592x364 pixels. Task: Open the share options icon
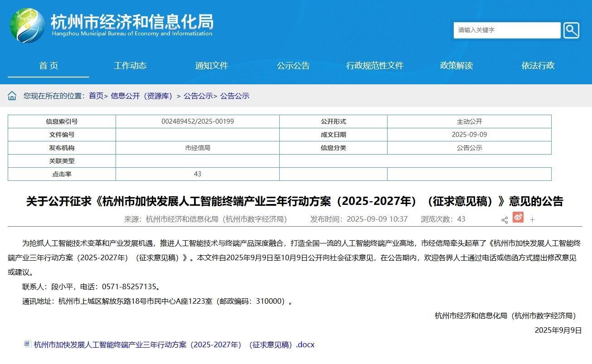(505, 220)
